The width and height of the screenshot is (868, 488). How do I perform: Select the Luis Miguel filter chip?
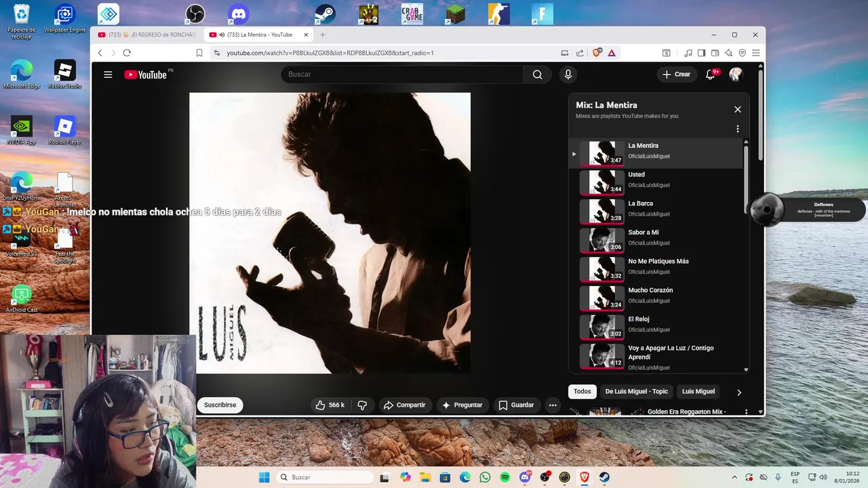pos(698,392)
